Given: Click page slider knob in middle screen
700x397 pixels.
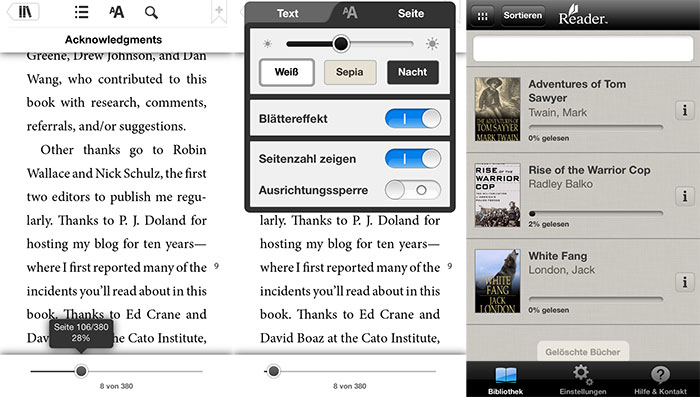Looking at the screenshot, I should 274,371.
